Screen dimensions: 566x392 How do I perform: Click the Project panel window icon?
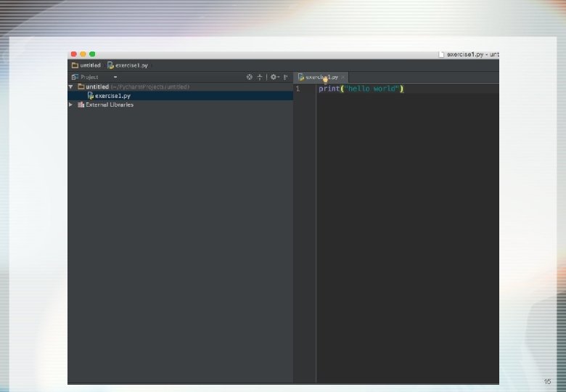click(75, 77)
